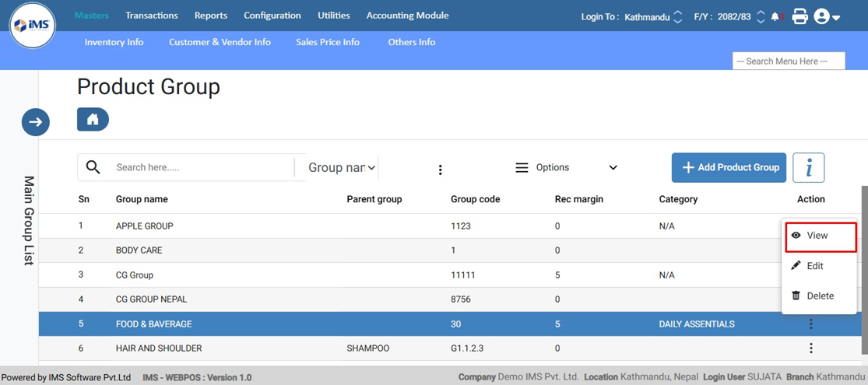Select Inventory Info submenu
Viewport: 868px width, 385px height.
click(x=114, y=42)
